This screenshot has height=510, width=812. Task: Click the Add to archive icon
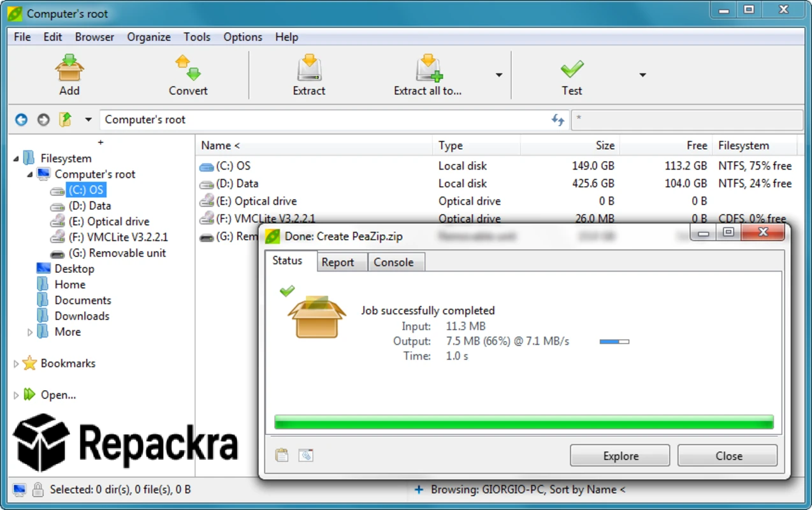coord(69,68)
